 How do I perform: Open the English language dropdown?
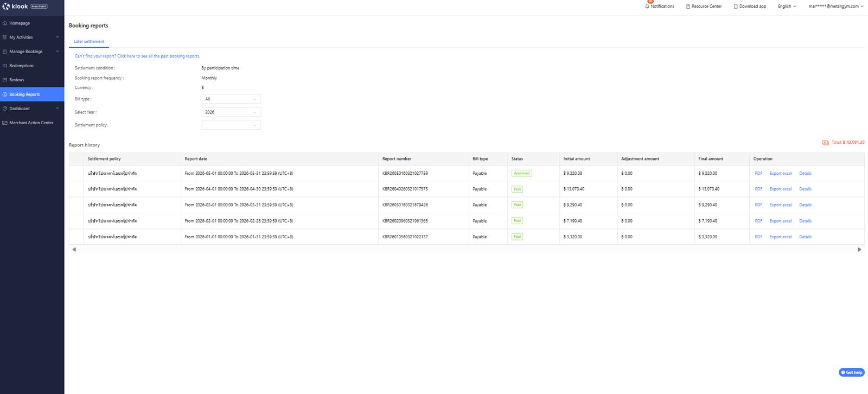click(x=787, y=7)
